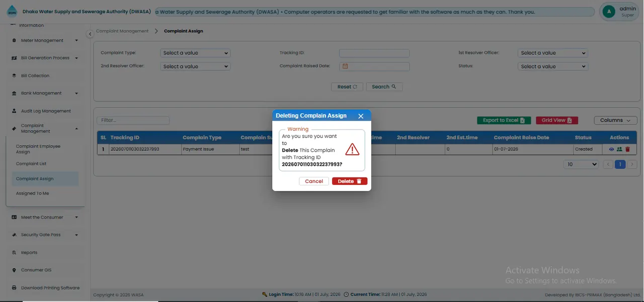Open the Grid View PDF button
The height and width of the screenshot is (302, 644).
557,121
